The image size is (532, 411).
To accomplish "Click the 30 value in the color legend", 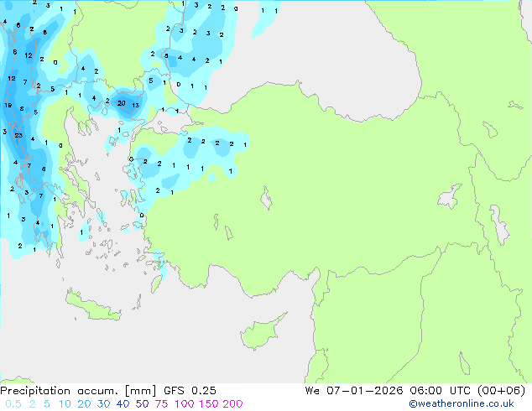I will (x=103, y=404).
